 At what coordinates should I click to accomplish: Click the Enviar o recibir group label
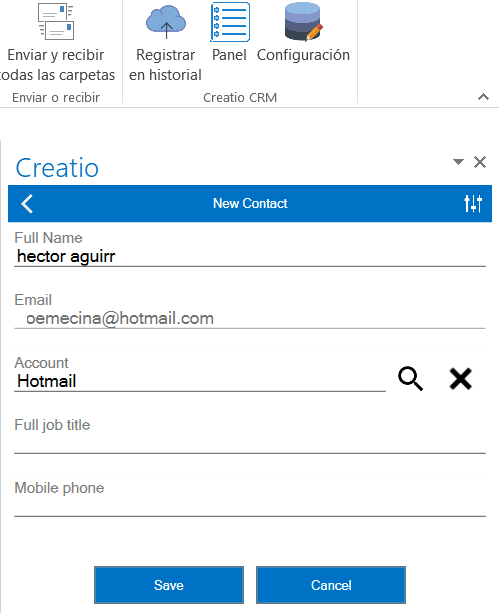pyautogui.click(x=56, y=97)
